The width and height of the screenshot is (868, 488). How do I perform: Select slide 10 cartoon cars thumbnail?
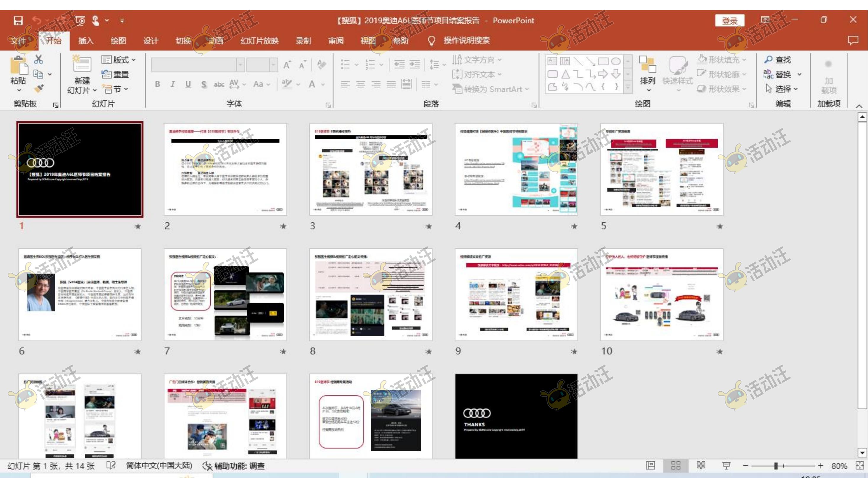(662, 295)
